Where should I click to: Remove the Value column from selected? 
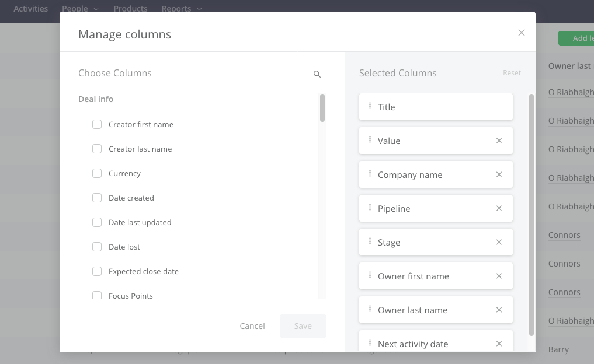click(499, 141)
